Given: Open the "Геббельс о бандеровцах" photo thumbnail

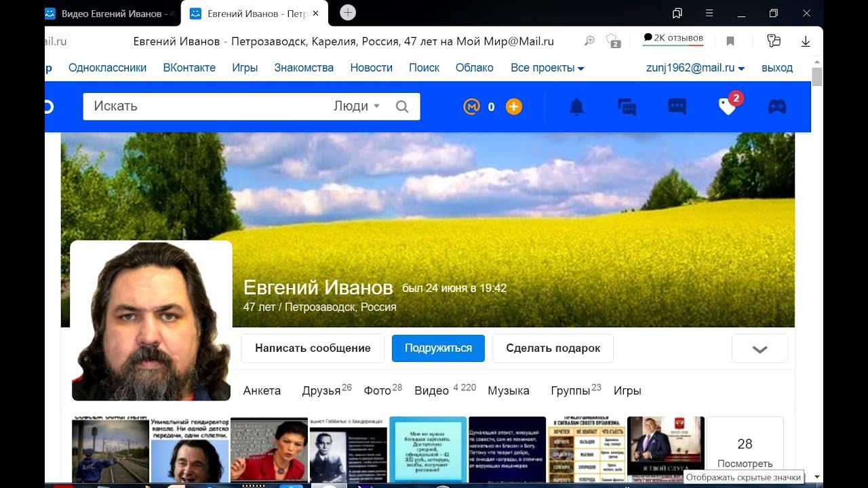Looking at the screenshot, I should point(349,449).
